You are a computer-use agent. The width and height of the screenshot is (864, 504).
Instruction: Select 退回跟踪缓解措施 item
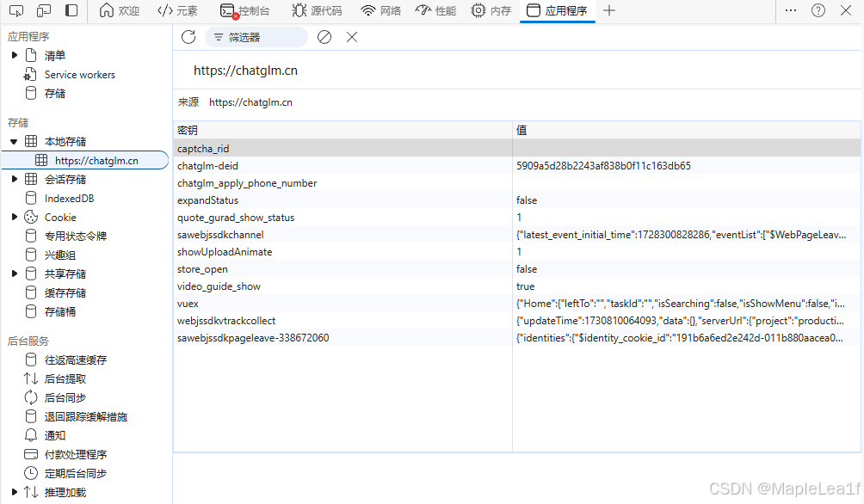point(86,416)
